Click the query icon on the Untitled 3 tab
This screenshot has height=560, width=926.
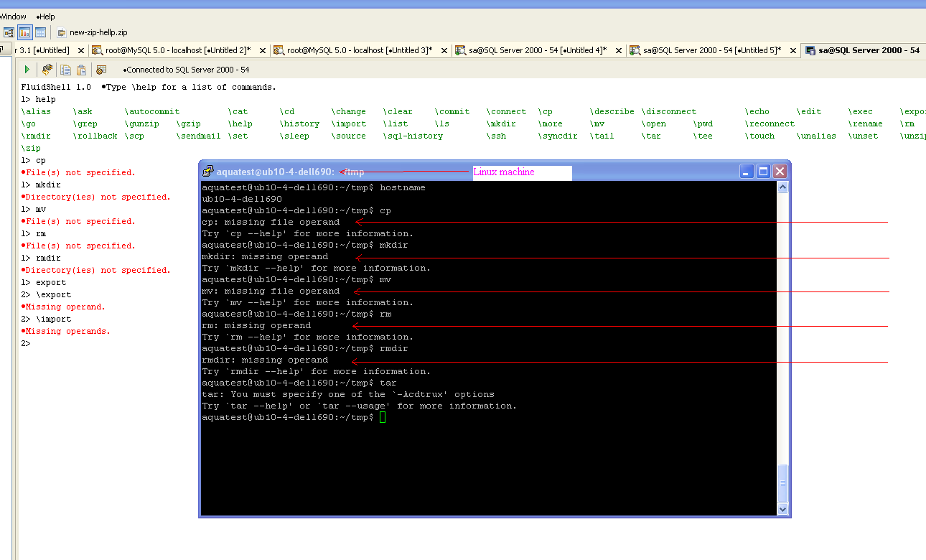279,50
